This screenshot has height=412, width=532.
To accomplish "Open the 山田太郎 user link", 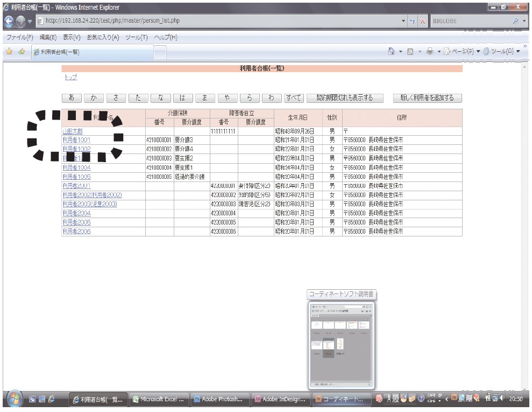I will pyautogui.click(x=73, y=131).
